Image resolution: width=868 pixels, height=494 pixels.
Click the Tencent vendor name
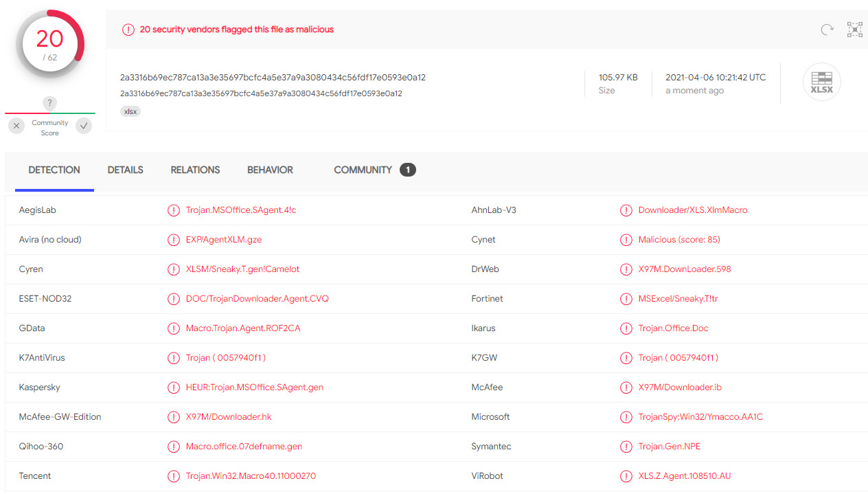point(35,476)
